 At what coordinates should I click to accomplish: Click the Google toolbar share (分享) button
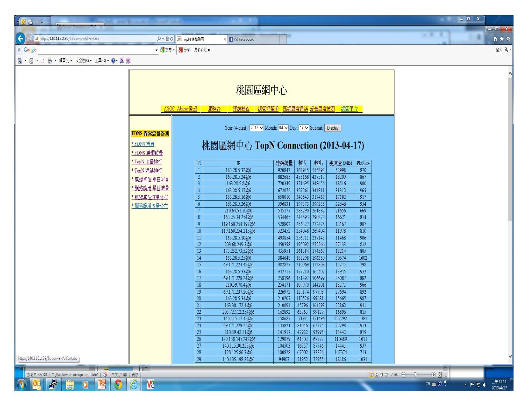click(184, 50)
